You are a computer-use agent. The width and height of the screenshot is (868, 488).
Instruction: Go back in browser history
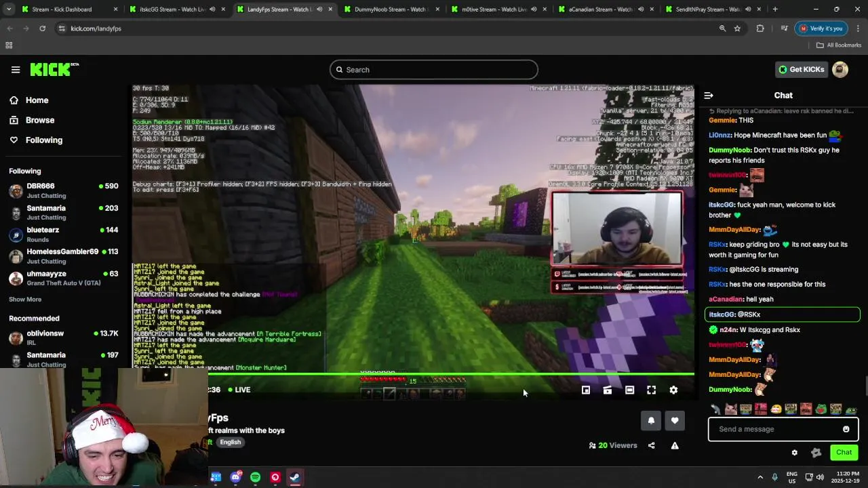point(9,28)
